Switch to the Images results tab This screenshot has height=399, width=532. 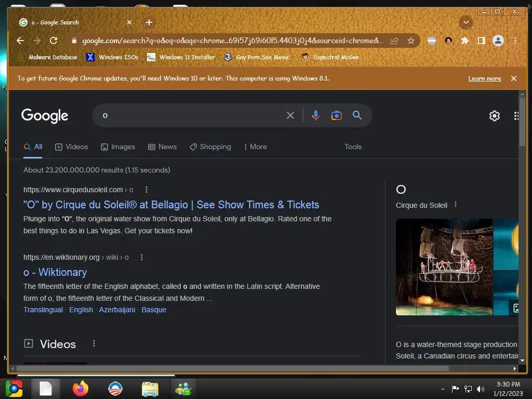coord(118,147)
